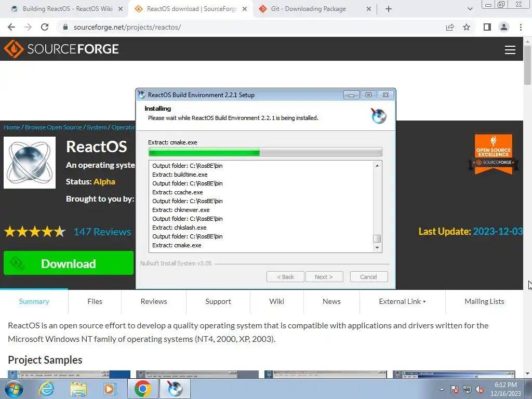The width and height of the screenshot is (532, 399).
Task: Click the Cancel button in the installer
Action: tap(369, 277)
